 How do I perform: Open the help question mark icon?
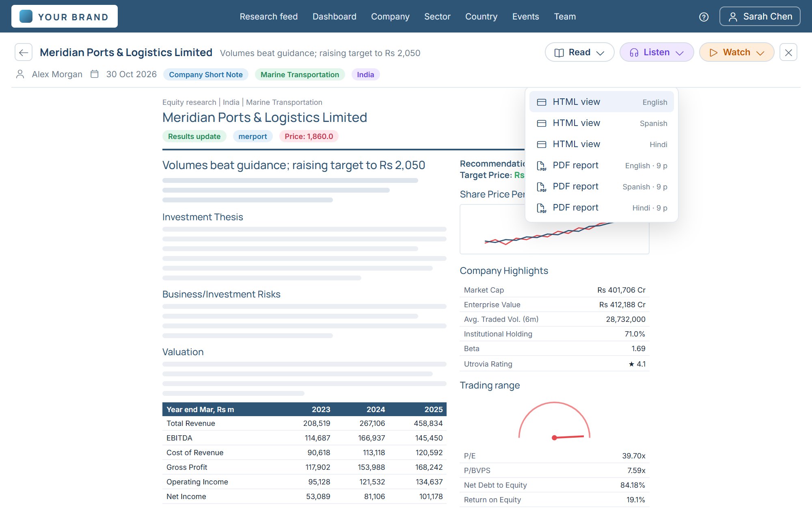704,17
